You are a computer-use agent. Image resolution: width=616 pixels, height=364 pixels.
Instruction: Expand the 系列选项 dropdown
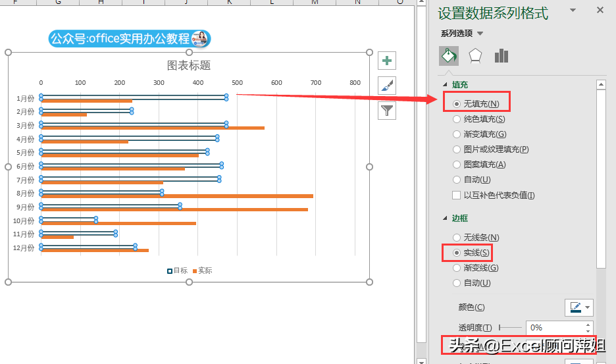click(480, 34)
